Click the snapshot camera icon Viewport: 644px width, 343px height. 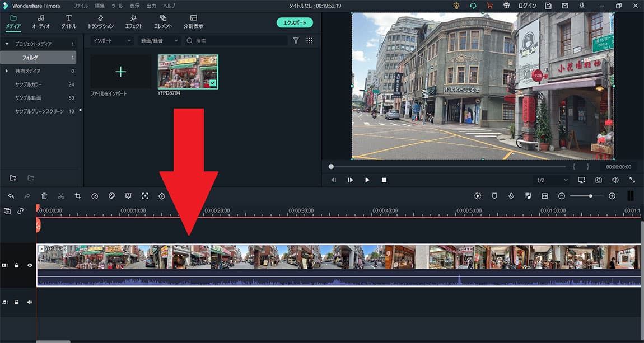(599, 180)
